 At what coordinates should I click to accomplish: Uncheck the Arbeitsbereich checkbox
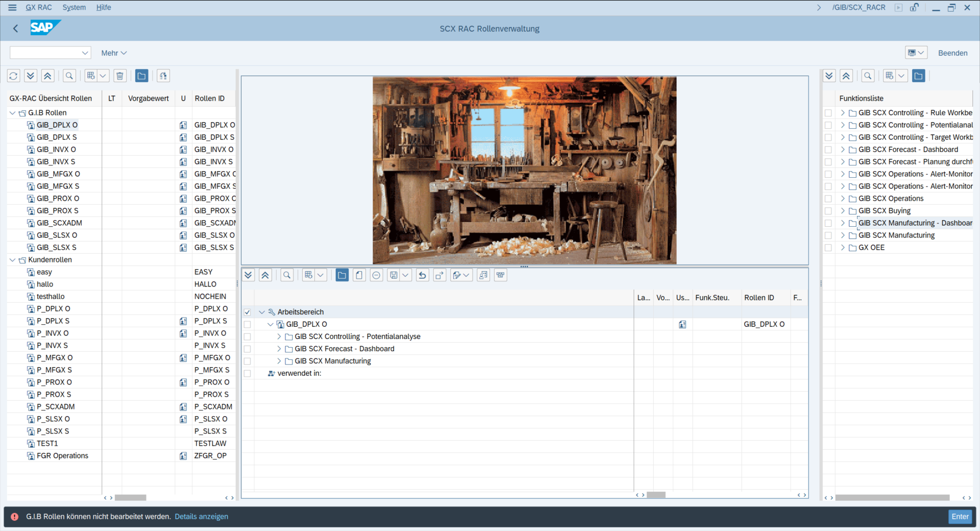(x=248, y=312)
